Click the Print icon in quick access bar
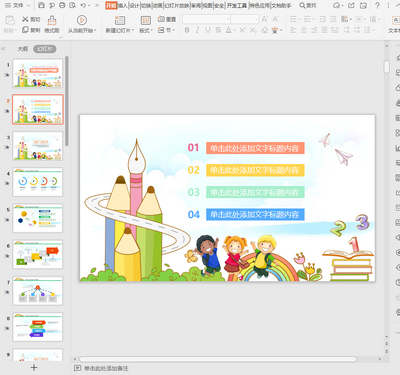This screenshot has height=375, width=400. [62, 5]
